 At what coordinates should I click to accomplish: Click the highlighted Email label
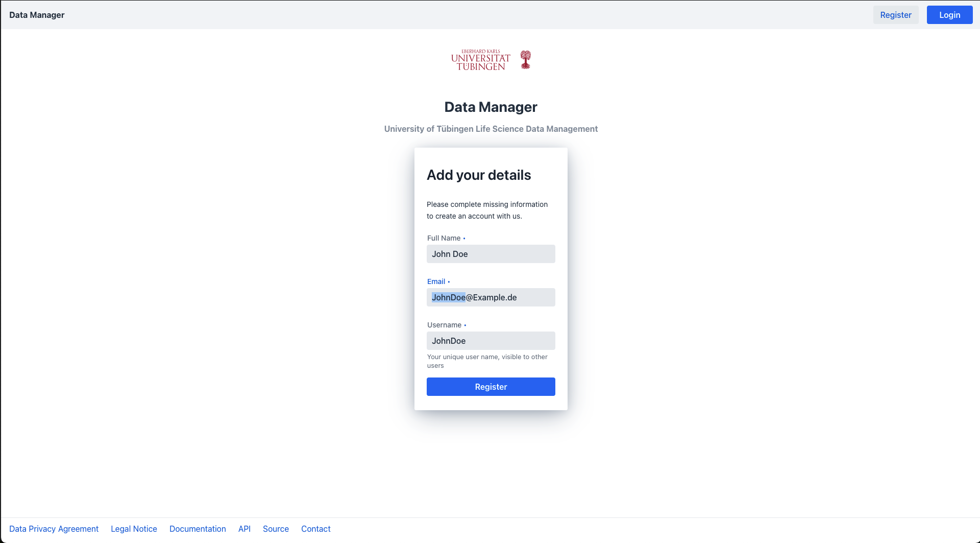pos(436,281)
